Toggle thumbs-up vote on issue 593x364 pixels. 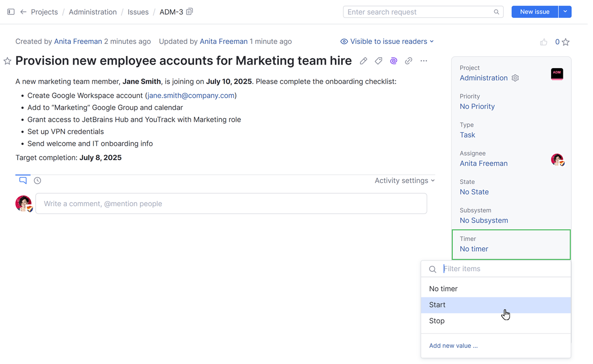click(544, 42)
